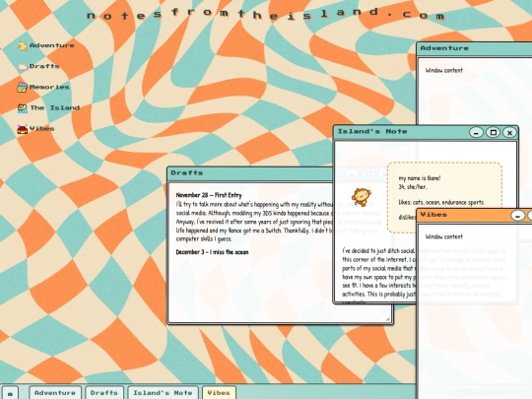
Task: Click the "34, she/her." line
Action: [413, 187]
